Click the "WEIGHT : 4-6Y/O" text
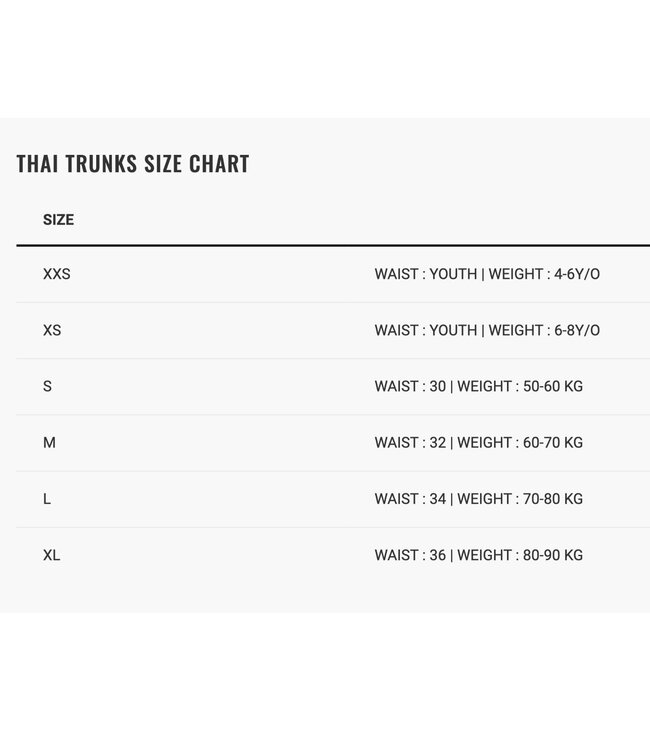This screenshot has height=750, width=650. point(544,274)
